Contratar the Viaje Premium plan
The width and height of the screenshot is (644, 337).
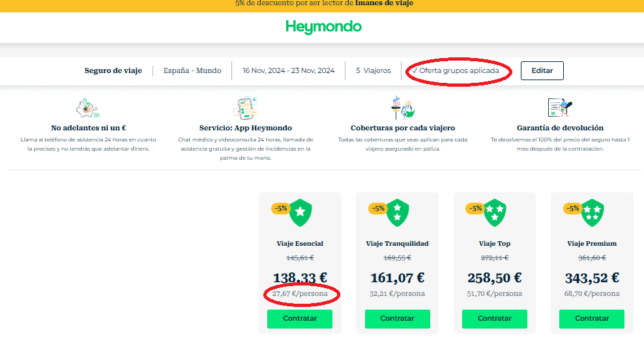592,319
